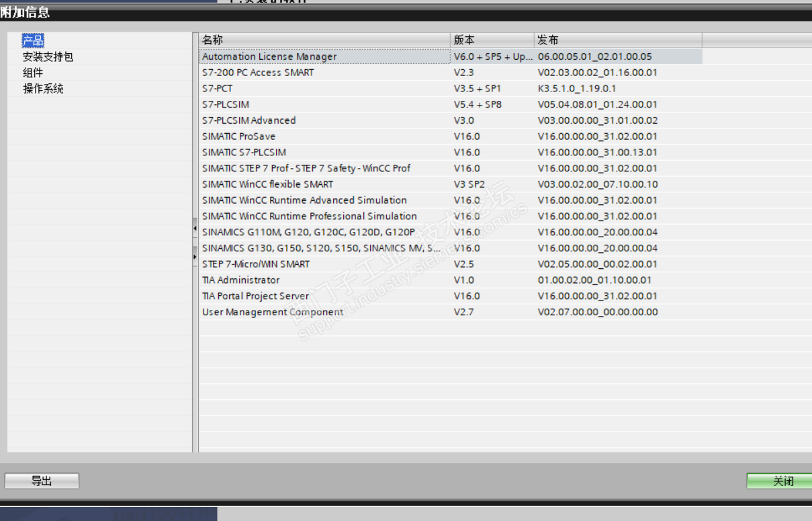Image resolution: width=812 pixels, height=521 pixels.
Task: Sort by the 发布 column header
Action: click(x=618, y=40)
